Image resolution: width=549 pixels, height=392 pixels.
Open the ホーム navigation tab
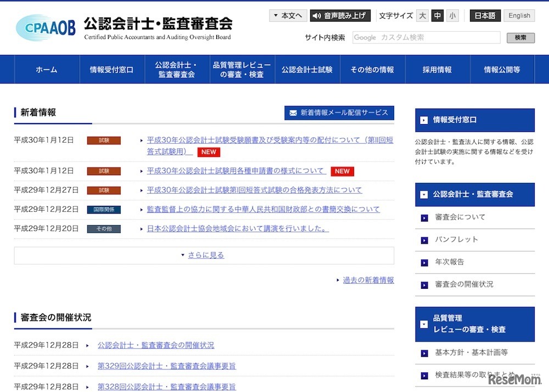tap(46, 69)
